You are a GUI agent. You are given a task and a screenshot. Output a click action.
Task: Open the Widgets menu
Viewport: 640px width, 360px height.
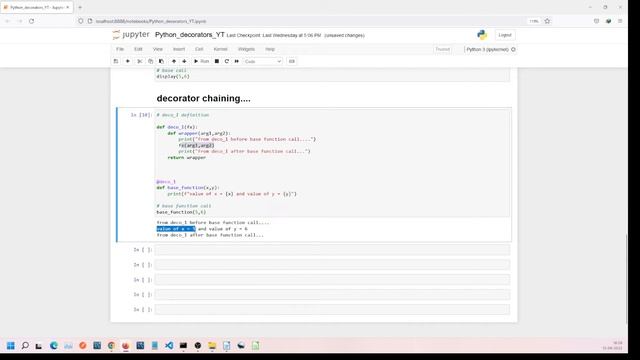point(246,49)
